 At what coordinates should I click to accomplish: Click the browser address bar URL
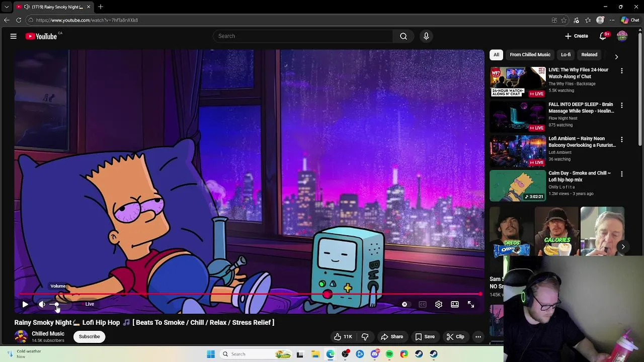coord(87,20)
